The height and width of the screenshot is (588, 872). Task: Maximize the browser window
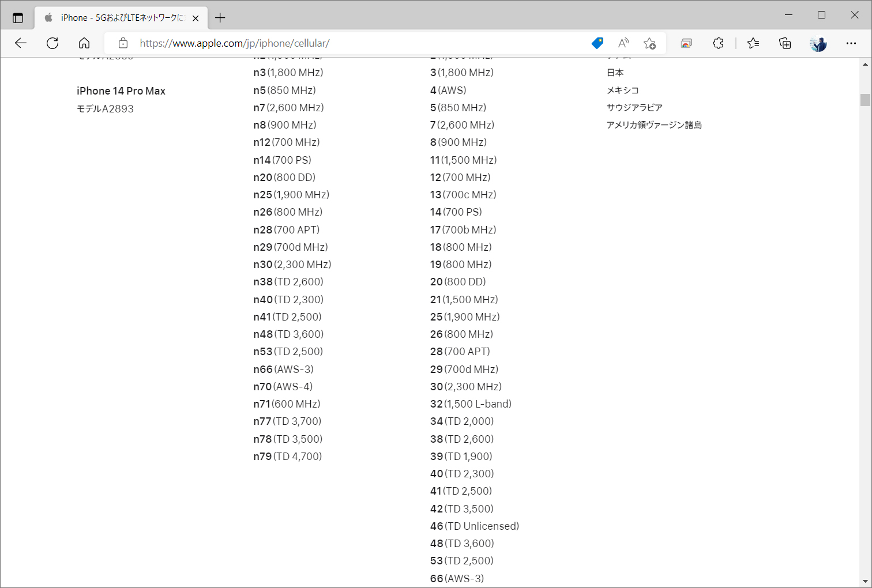click(822, 15)
